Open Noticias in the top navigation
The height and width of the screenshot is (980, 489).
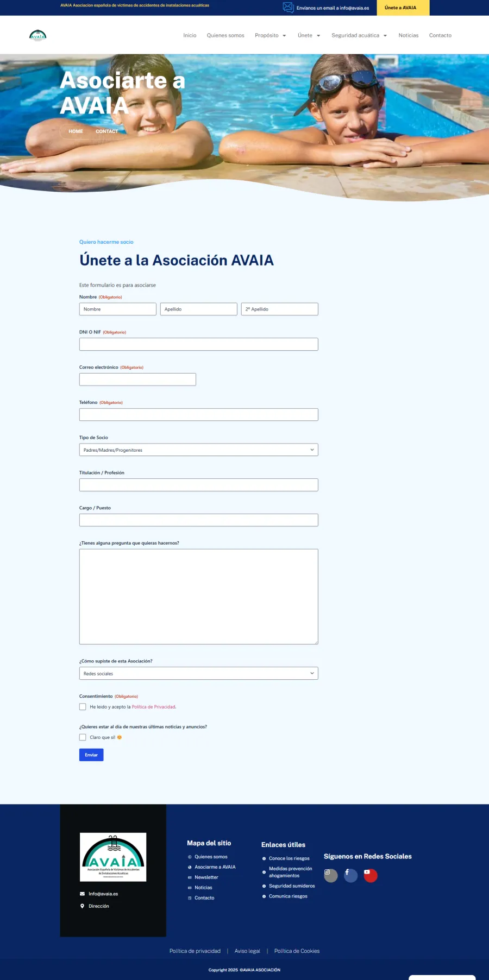[x=409, y=35]
